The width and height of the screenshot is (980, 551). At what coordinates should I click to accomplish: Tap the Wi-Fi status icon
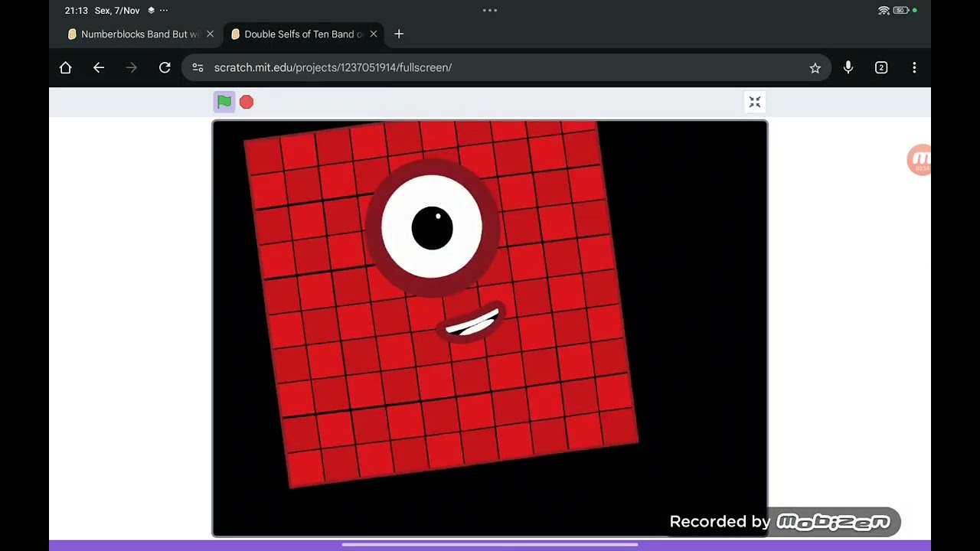coord(884,11)
